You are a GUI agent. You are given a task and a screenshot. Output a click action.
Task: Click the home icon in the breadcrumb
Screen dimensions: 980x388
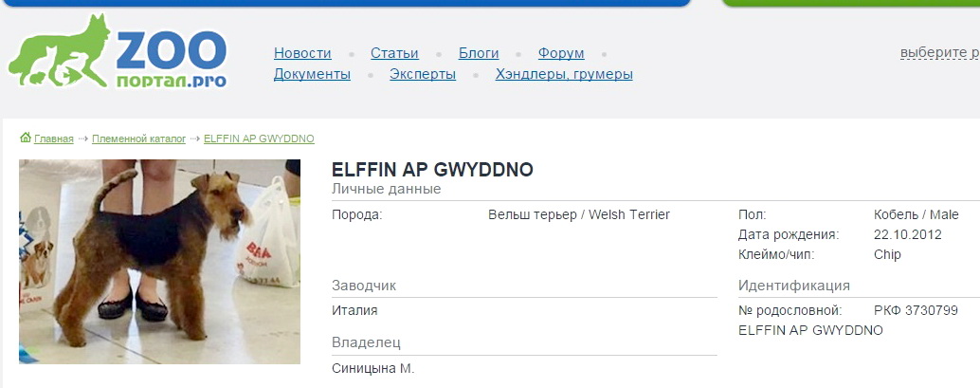click(x=26, y=138)
